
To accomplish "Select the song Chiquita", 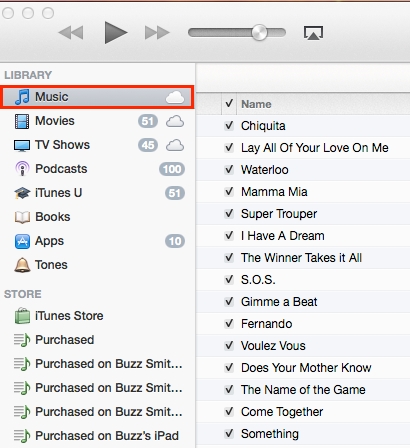I will point(263,126).
